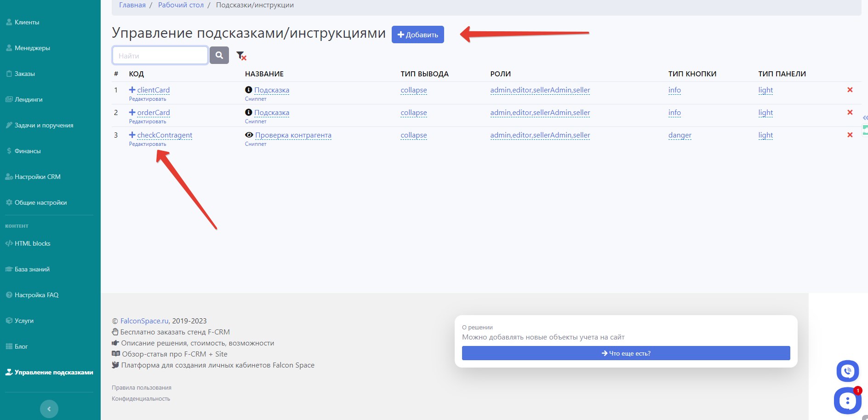This screenshot has width=868, height=420.
Task: Remove the checkContragent row via red X
Action: click(x=850, y=135)
